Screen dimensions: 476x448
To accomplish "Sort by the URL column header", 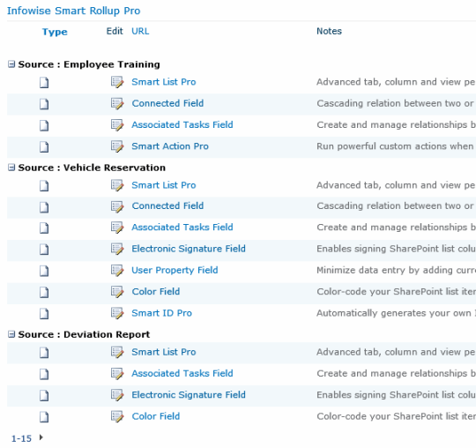I will click(x=140, y=31).
